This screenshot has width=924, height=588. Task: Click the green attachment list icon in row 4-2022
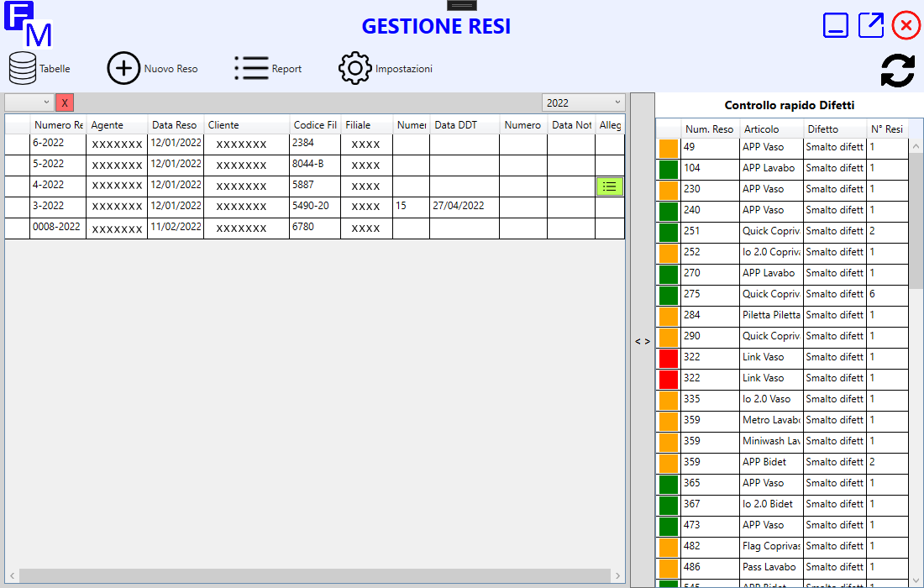pyautogui.click(x=610, y=186)
